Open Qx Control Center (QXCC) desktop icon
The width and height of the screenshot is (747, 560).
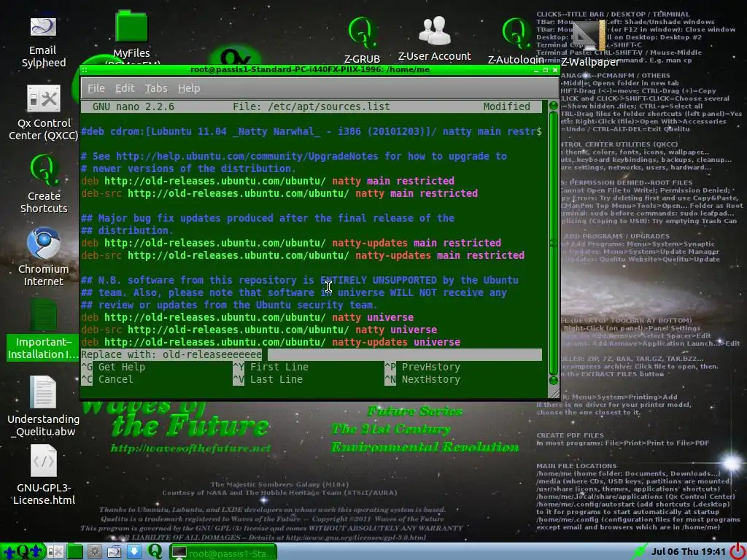click(43, 113)
